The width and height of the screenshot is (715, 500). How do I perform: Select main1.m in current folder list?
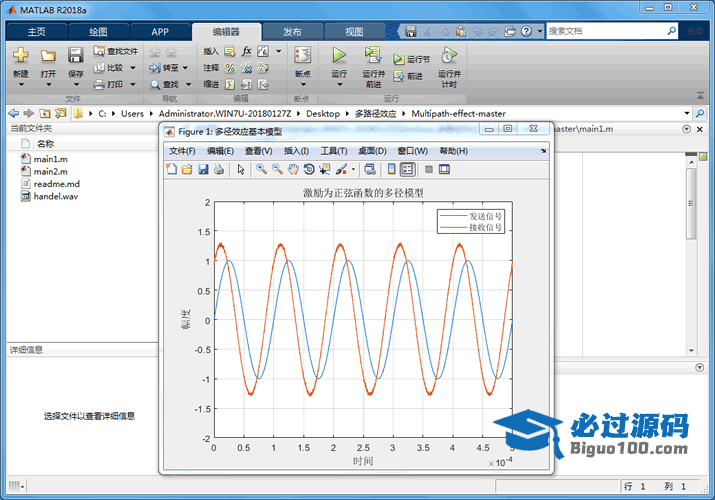tap(50, 159)
